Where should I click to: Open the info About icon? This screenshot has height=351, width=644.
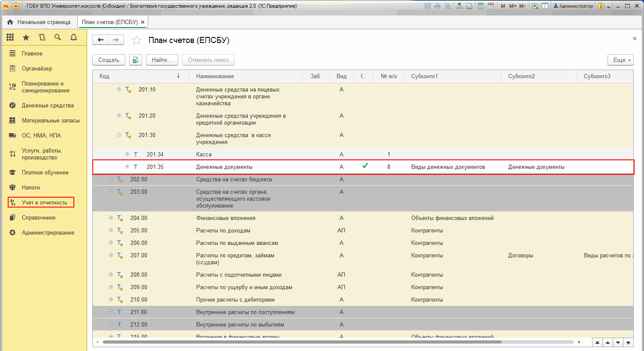[601, 6]
